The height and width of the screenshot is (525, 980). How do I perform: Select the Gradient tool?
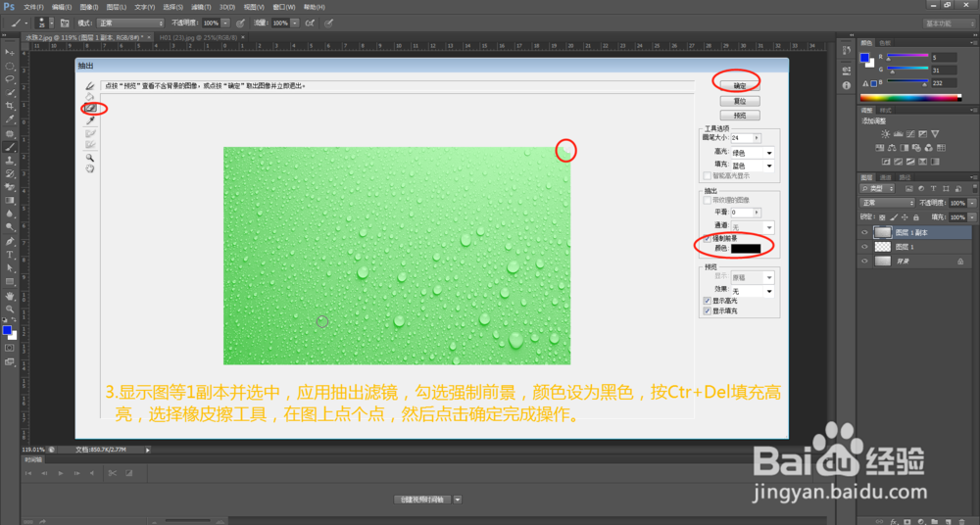(x=10, y=201)
